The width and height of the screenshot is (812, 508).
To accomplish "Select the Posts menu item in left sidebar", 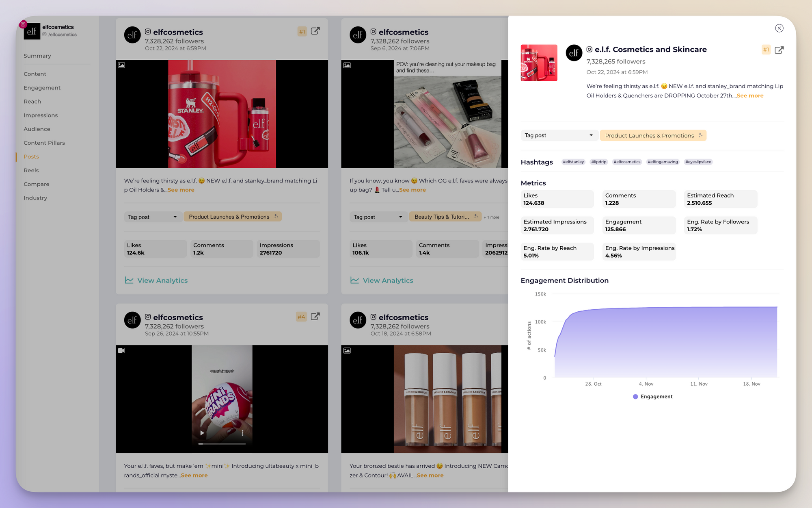I will 31,156.
